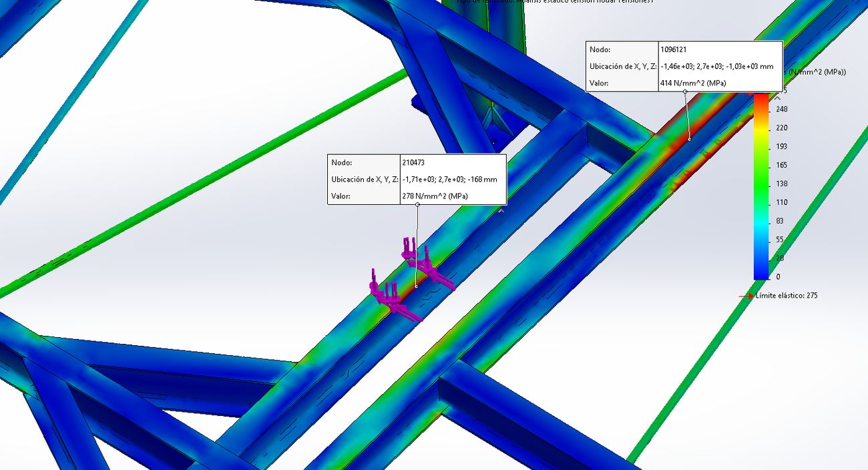
Task: Click the legend value 165
Action: pyautogui.click(x=782, y=165)
